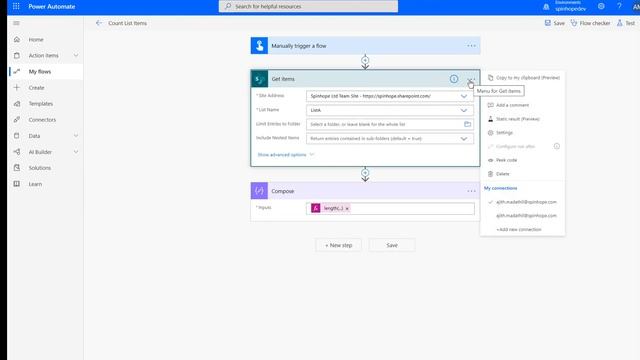Screen dimensions: 640x360
Task: Click the Get items card title
Action: tap(283, 79)
